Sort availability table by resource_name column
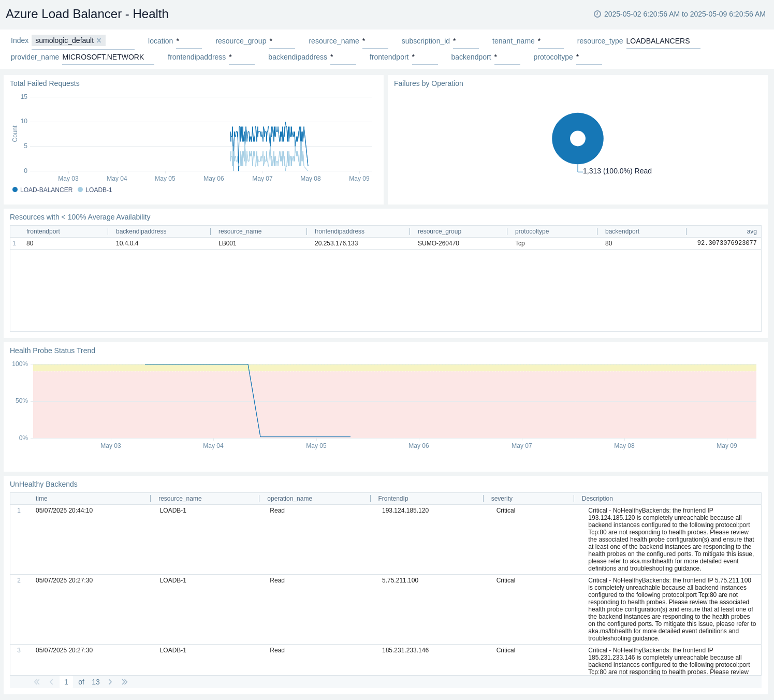774x700 pixels. point(240,231)
